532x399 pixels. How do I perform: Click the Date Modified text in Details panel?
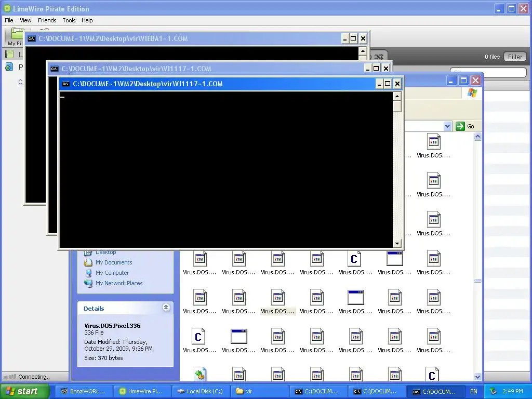click(x=118, y=345)
